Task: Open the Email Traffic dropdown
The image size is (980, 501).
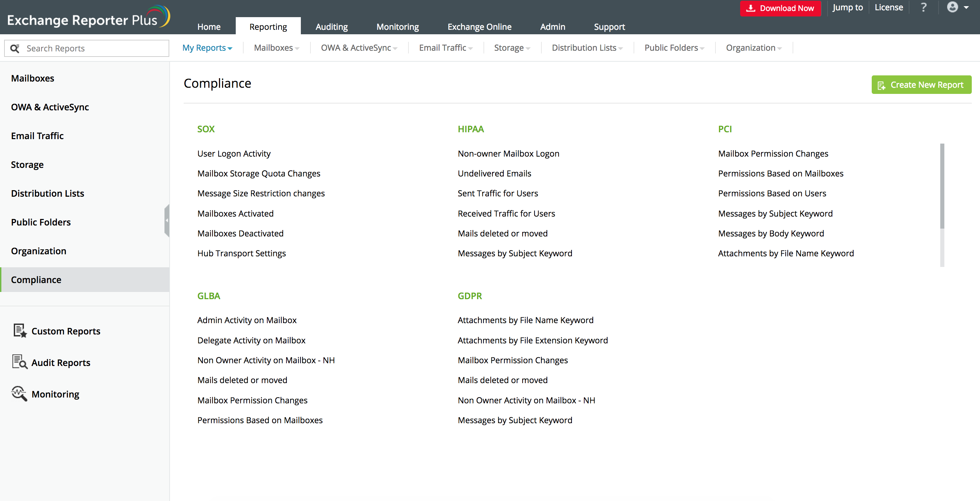Action: point(445,48)
